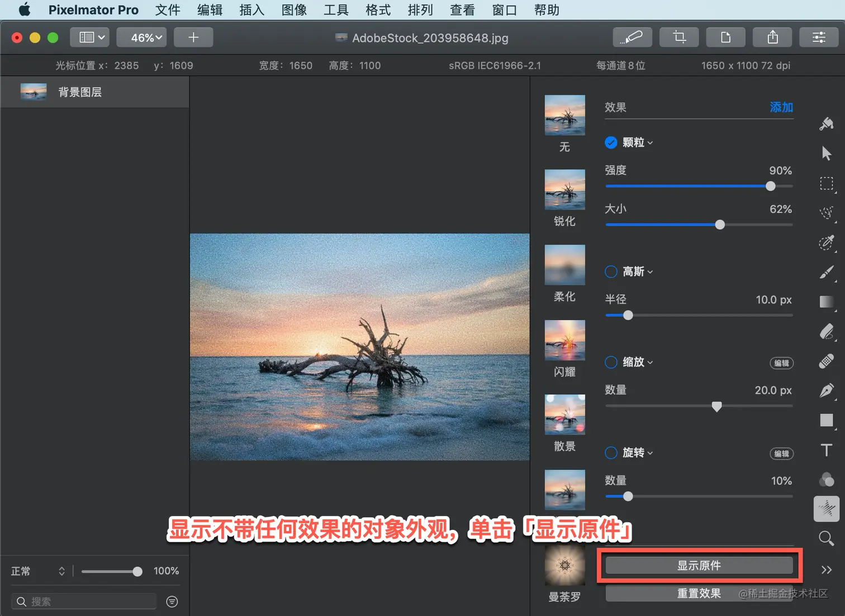Select the Type text tool
Image resolution: width=845 pixels, height=616 pixels.
click(827, 450)
